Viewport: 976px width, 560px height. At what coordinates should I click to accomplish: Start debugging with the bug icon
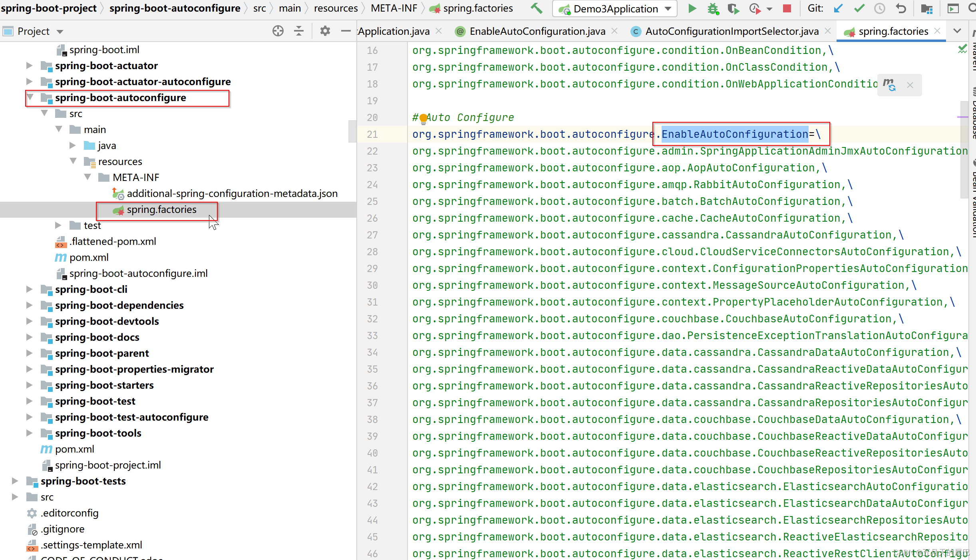(x=713, y=8)
